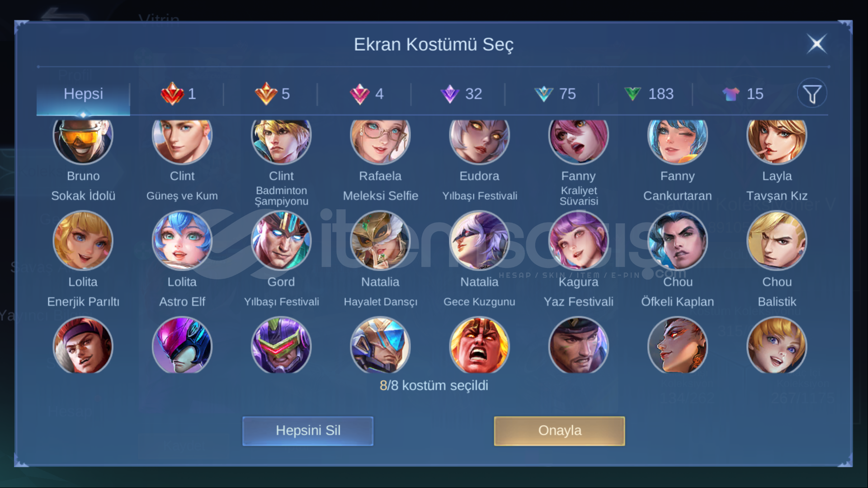This screenshot has width=868, height=488.
Task: Select Natalia Hayalet Dansçı skin
Action: coord(380,240)
